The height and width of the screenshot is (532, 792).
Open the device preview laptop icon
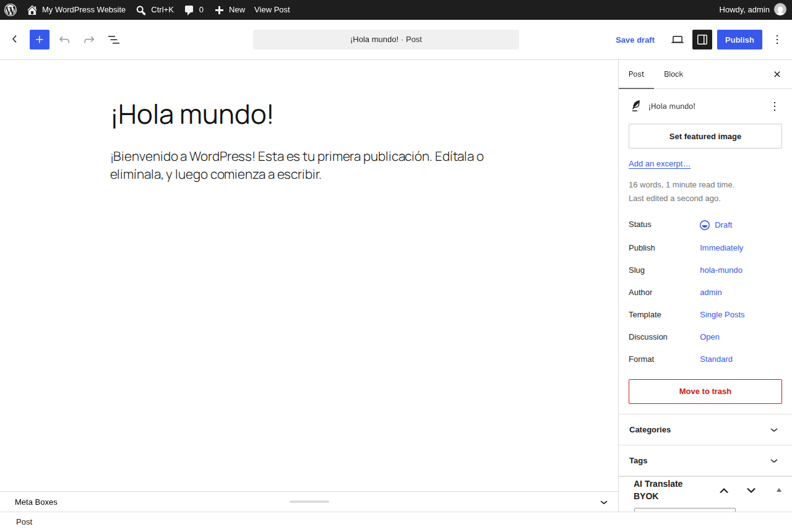click(x=678, y=40)
